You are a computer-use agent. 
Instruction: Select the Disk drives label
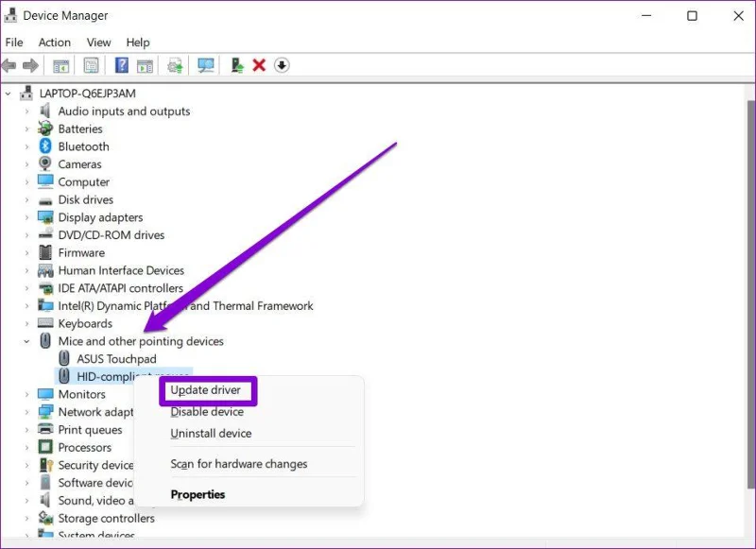[x=86, y=199]
